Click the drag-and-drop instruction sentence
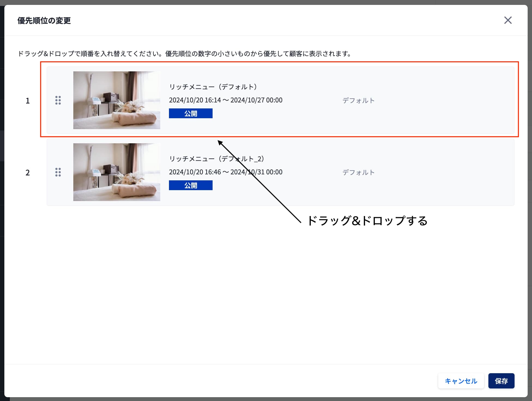The image size is (532, 401). pos(184,54)
